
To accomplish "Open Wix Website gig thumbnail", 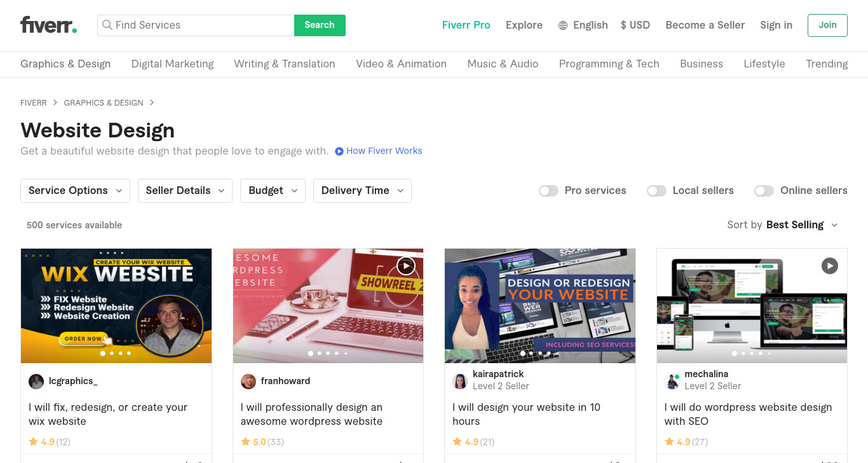I will (116, 306).
